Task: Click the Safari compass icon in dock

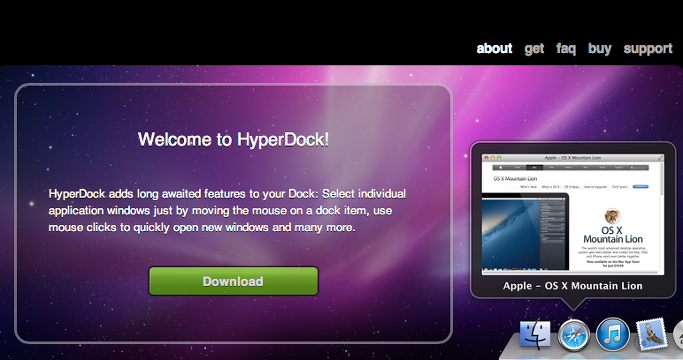Action: 574,336
